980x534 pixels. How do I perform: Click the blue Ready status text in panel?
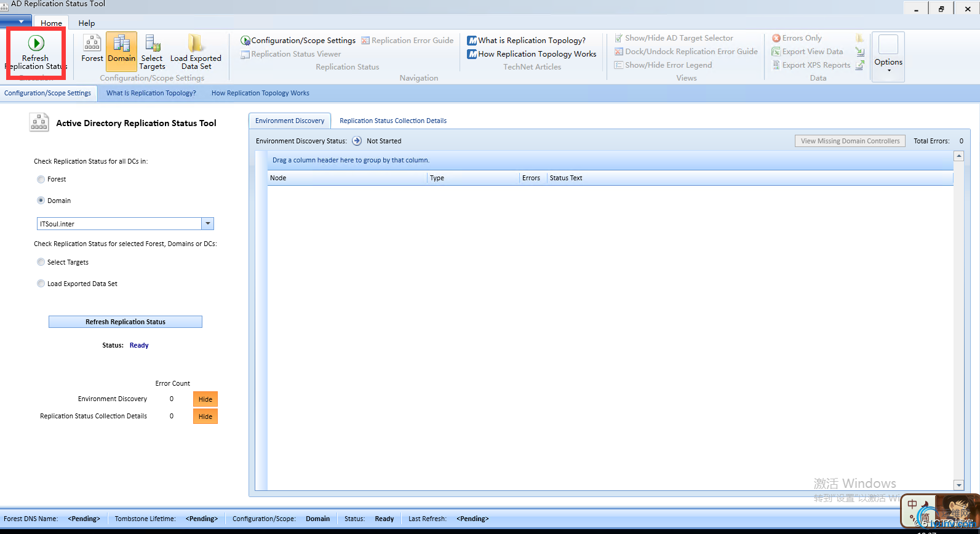[x=139, y=346]
